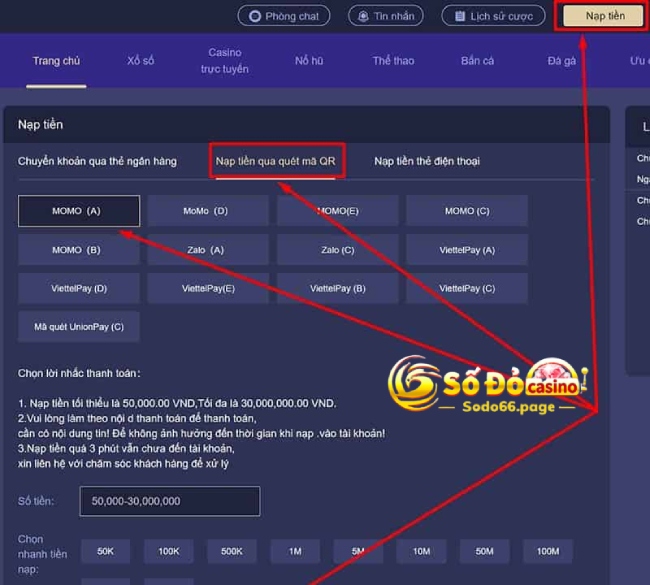This screenshot has height=585, width=650.
Task: Open Nạp tiền thẻ điện thoại tab
Action: pos(427,161)
